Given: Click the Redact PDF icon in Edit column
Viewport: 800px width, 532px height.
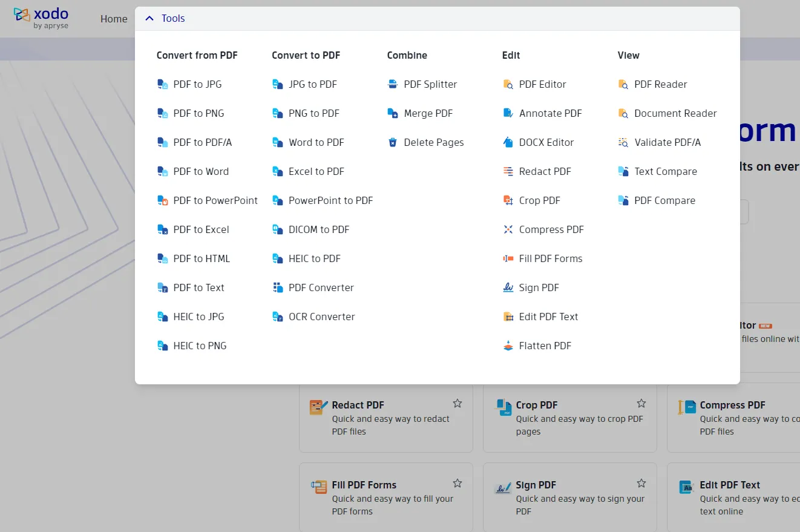Looking at the screenshot, I should pos(508,171).
